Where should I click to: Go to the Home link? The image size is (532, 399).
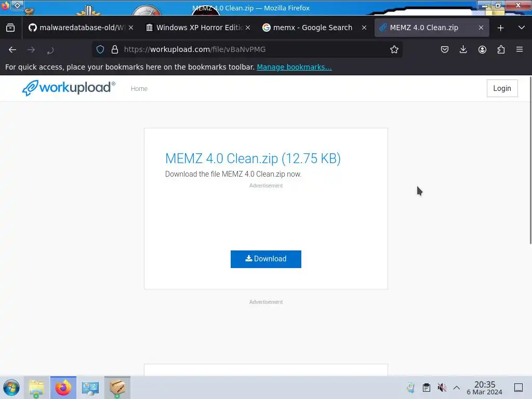(x=139, y=88)
